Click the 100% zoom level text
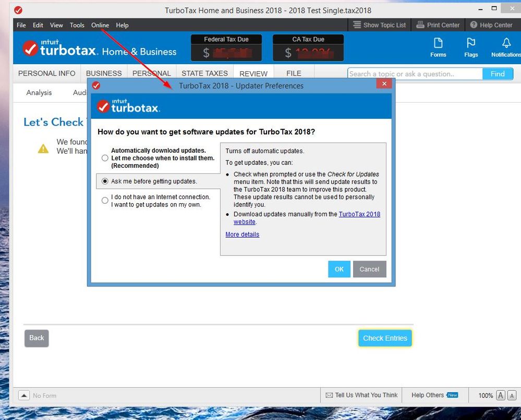Image resolution: width=521 pixels, height=420 pixels. tap(486, 396)
